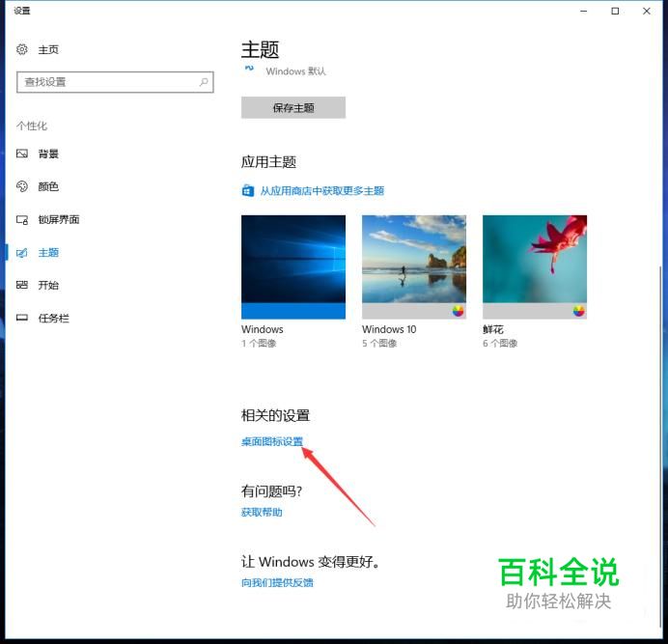The width and height of the screenshot is (668, 644).
Task: Open 主页 home label
Action: click(x=48, y=49)
